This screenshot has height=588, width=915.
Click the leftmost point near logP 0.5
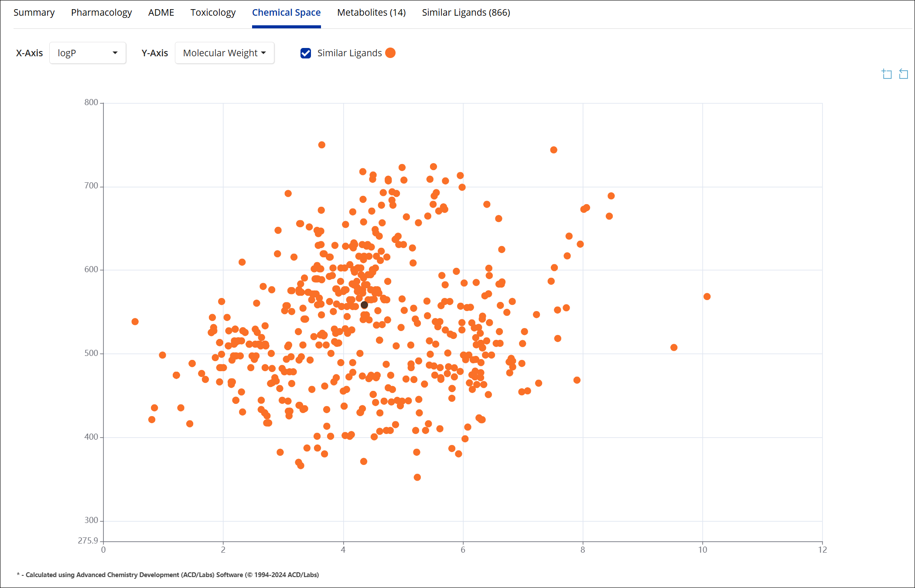(135, 321)
